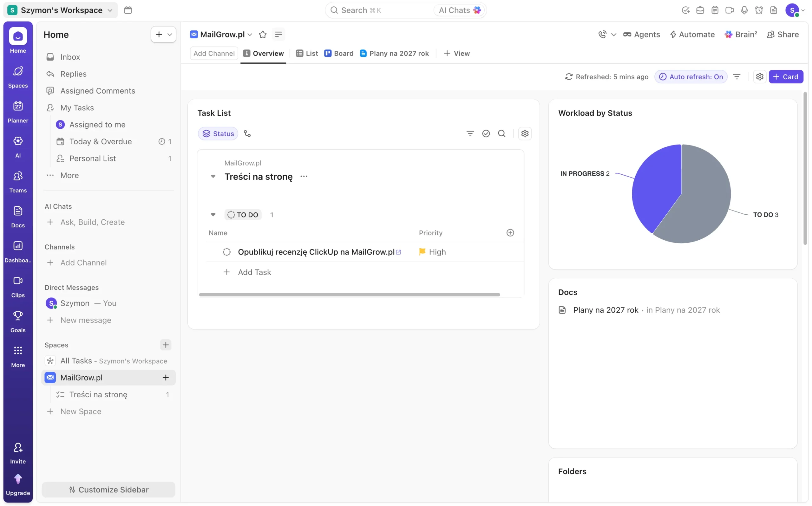Click Customize Sidebar button
812x506 pixels.
[x=108, y=489]
